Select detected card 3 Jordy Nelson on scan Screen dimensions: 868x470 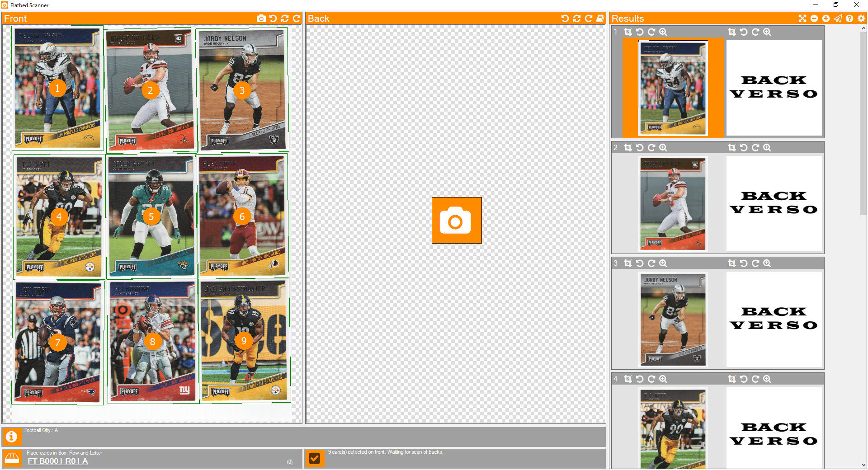242,90
